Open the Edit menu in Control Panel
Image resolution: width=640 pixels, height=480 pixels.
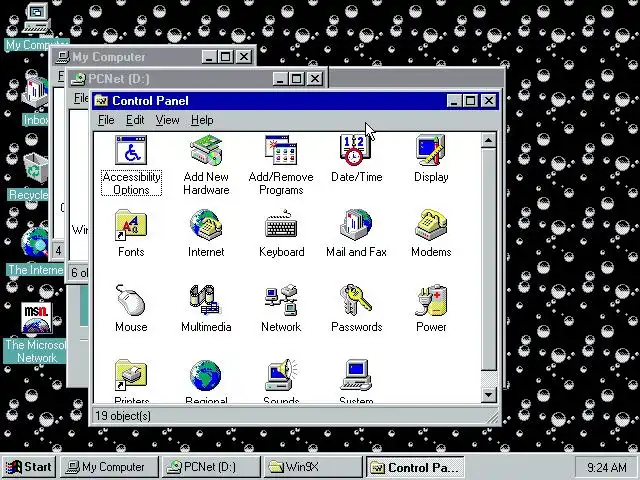click(135, 120)
